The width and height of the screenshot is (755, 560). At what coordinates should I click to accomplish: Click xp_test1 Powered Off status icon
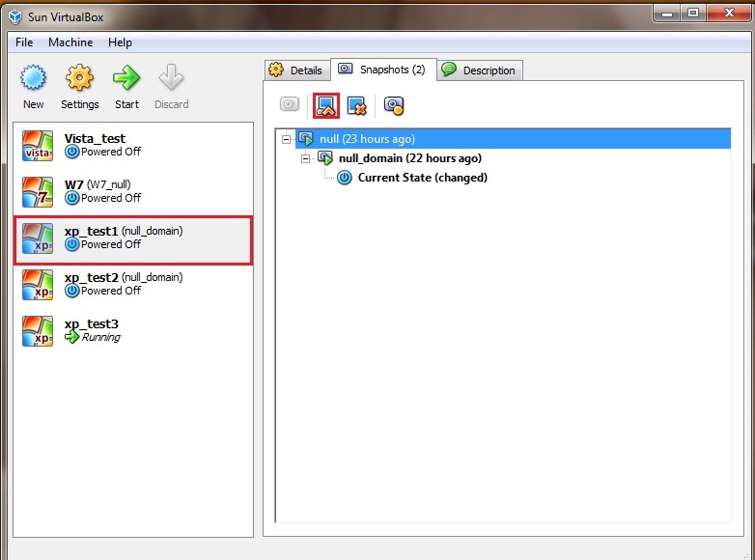(72, 244)
